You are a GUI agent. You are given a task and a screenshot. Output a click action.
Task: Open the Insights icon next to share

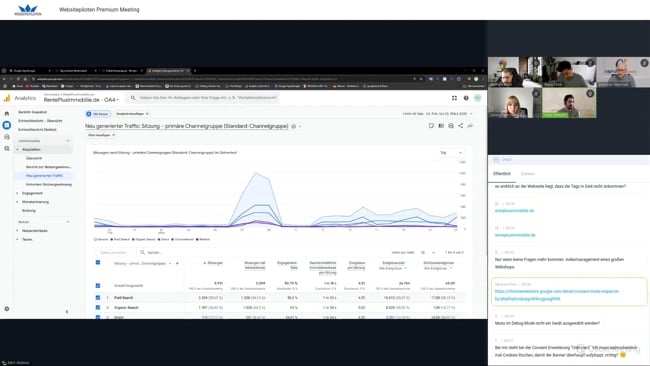click(x=451, y=126)
